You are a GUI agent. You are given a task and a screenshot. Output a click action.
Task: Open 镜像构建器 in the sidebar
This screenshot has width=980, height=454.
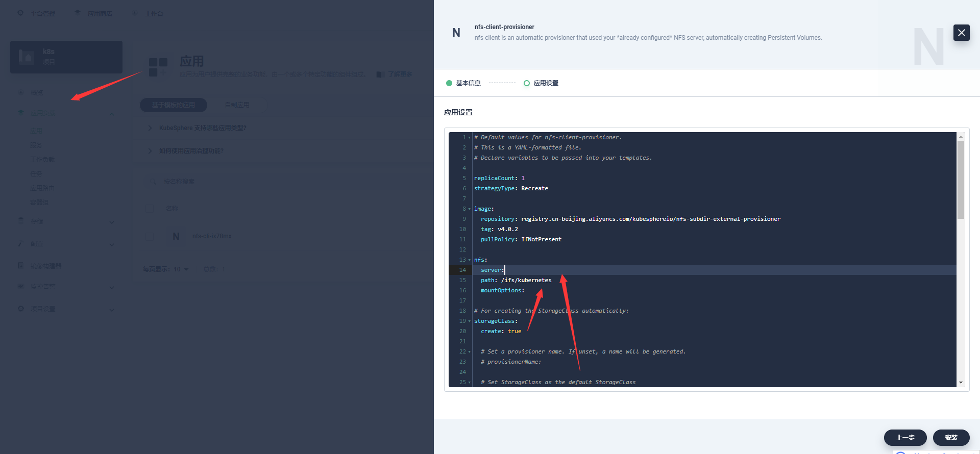46,266
